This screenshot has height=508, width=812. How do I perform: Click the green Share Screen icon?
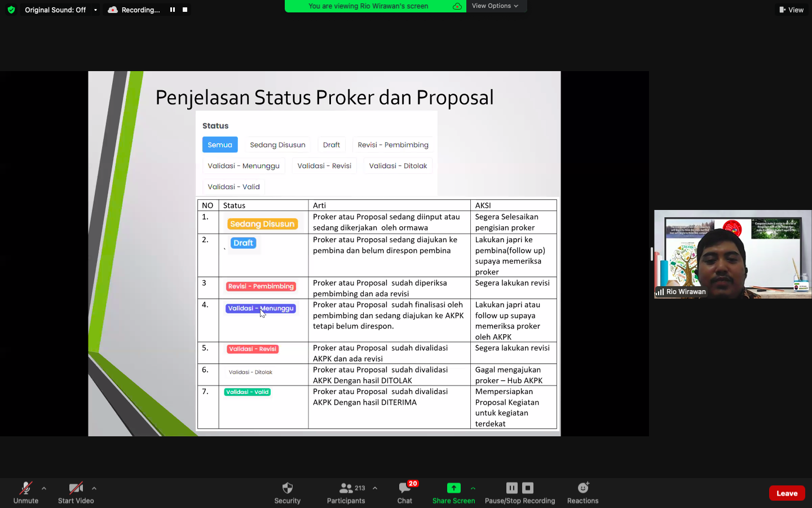[x=453, y=488]
